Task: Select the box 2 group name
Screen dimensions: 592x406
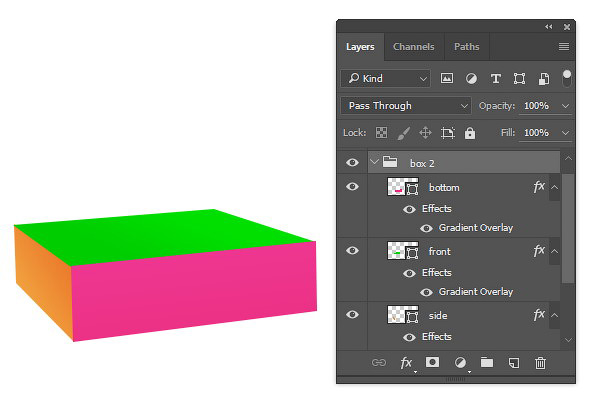Action: pyautogui.click(x=422, y=164)
